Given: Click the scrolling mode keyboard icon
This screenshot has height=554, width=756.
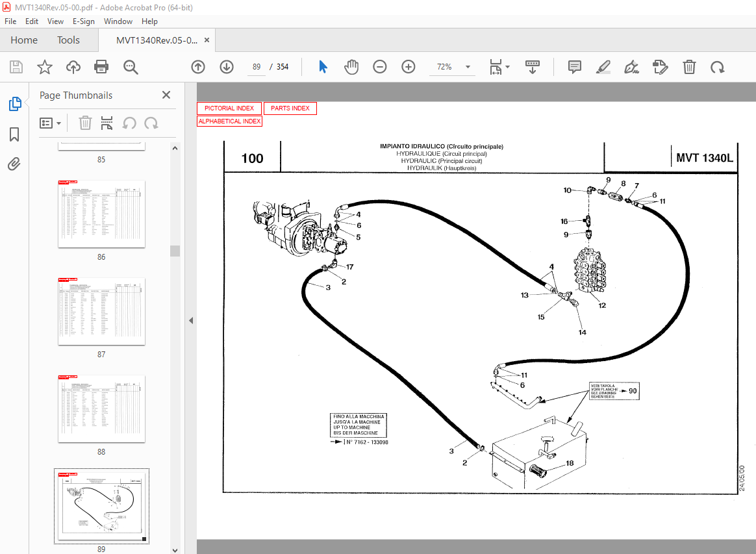Looking at the screenshot, I should coord(533,67).
